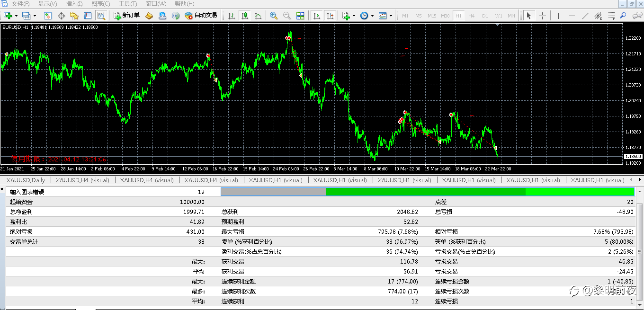
Task: Expand the Periods clock dropdown arrow
Action: coord(372,16)
